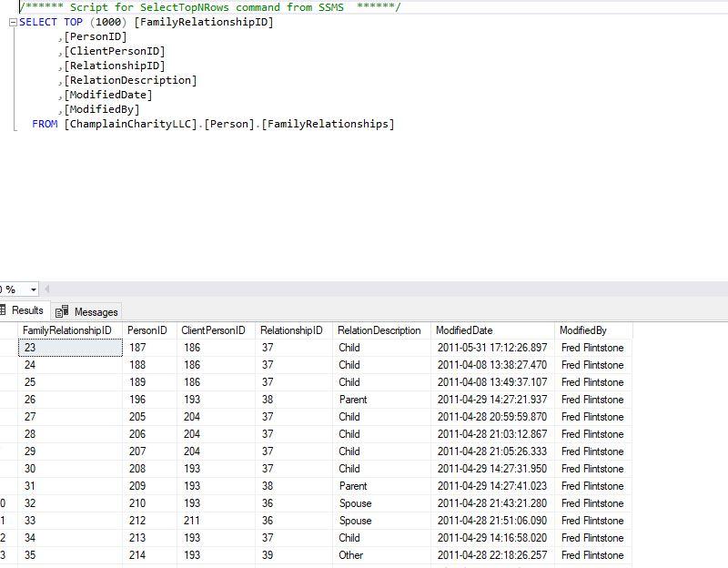The width and height of the screenshot is (728, 568).
Task: Select the RelationDescription column header
Action: (x=375, y=330)
